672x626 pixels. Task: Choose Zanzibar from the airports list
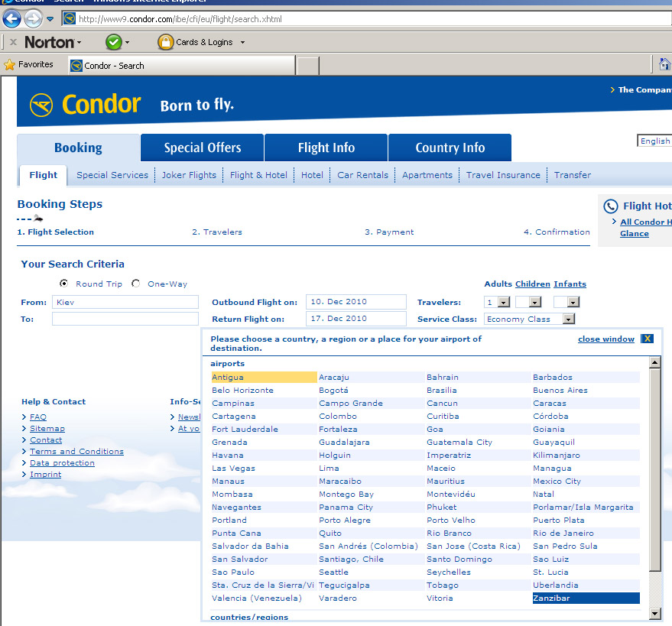click(551, 598)
